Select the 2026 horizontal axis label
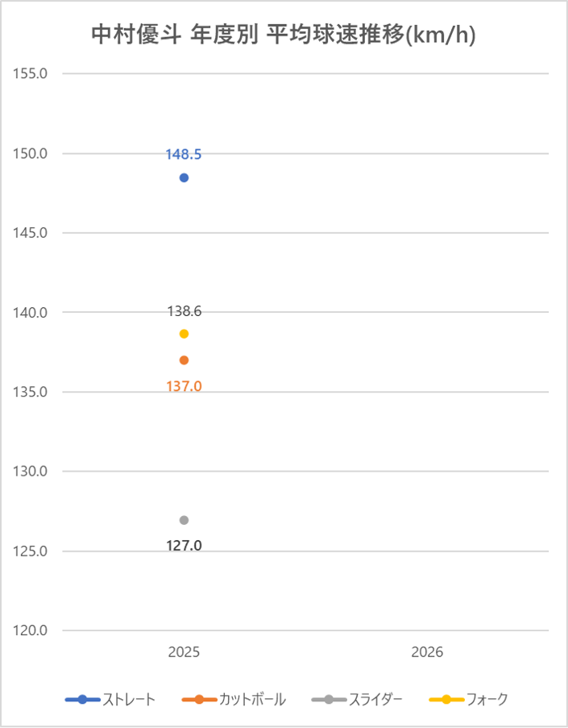Image resolution: width=568 pixels, height=728 pixels. 427,652
